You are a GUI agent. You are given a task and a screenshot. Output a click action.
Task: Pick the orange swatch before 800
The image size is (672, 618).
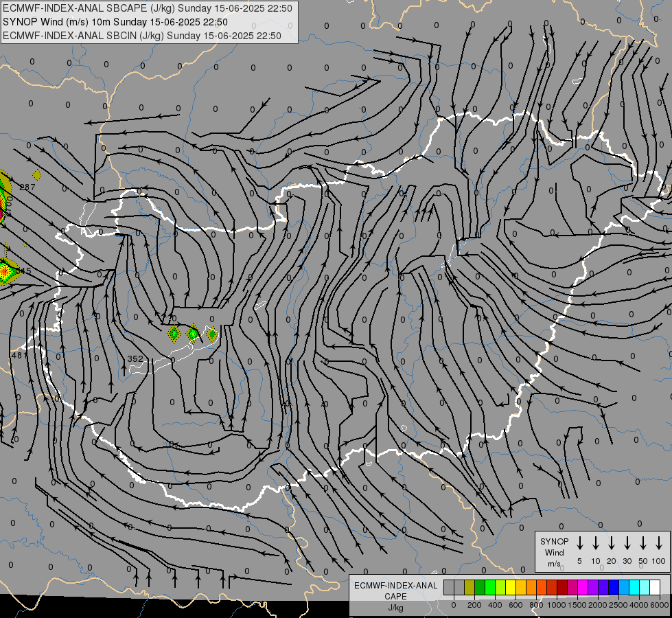[531, 587]
